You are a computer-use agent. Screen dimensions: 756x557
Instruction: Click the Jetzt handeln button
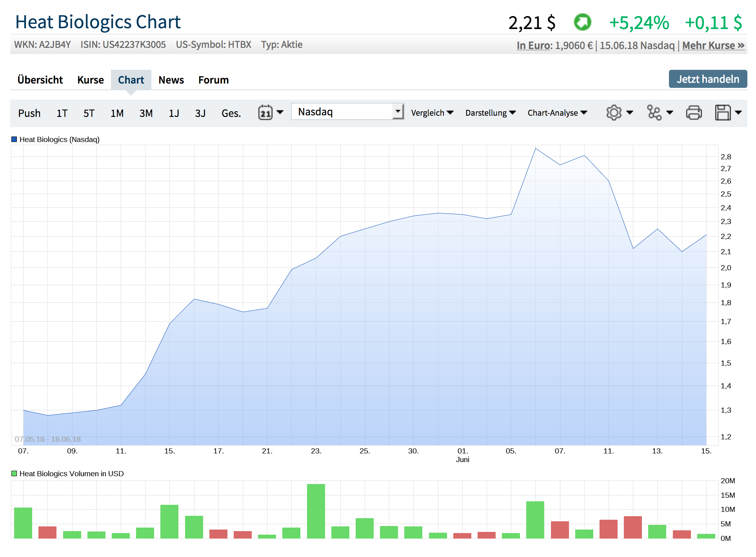pyautogui.click(x=707, y=79)
